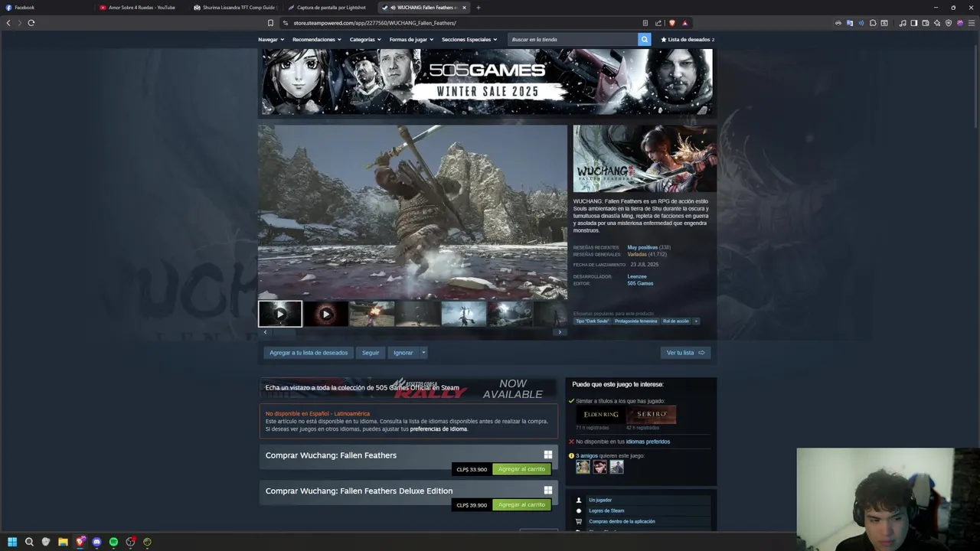Select the third screenshot thumbnail
Image resolution: width=980 pixels, height=551 pixels.
[x=371, y=314]
